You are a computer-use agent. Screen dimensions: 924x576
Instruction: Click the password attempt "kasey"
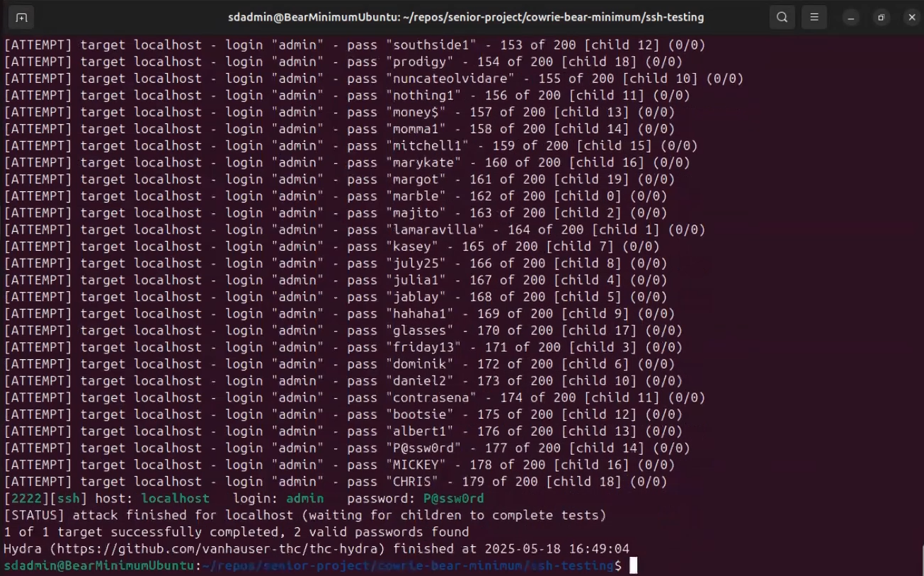click(412, 247)
